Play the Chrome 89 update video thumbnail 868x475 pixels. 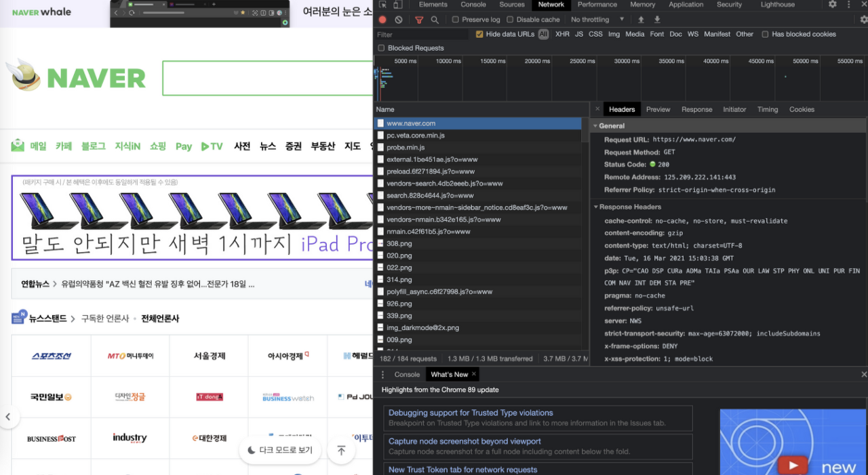(793, 466)
